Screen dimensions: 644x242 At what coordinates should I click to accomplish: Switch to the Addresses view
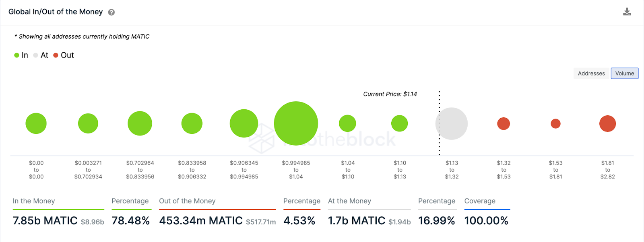[x=591, y=73]
